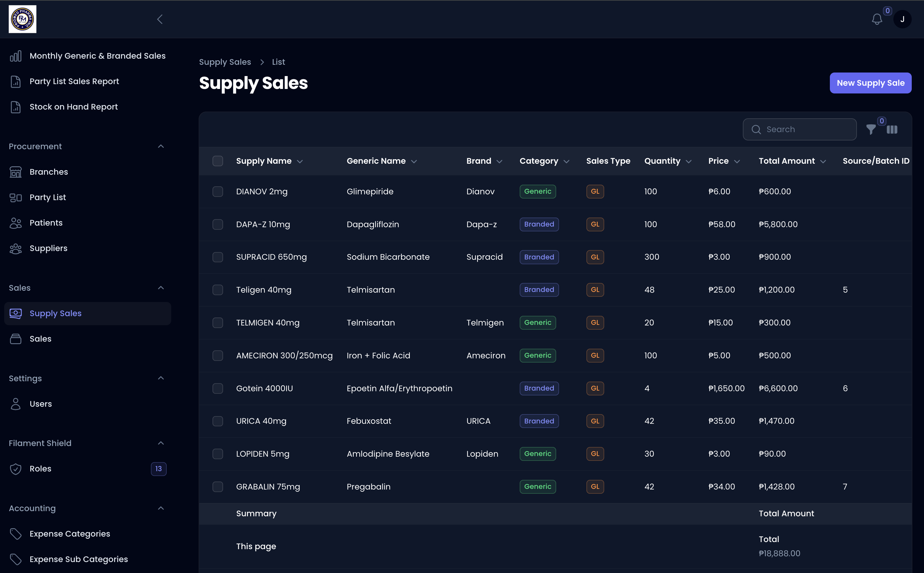Select the Branches icon in the sidebar
Viewport: 924px width, 573px height.
[x=15, y=172]
